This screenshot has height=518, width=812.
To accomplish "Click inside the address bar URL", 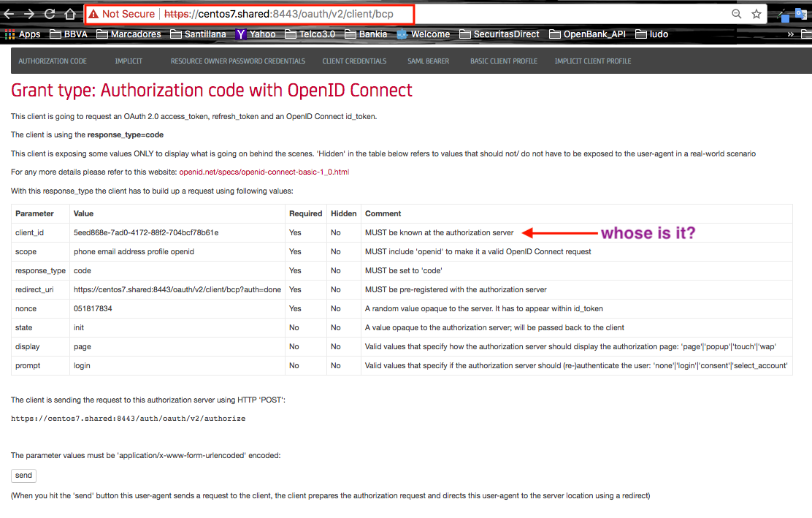I will click(256, 13).
